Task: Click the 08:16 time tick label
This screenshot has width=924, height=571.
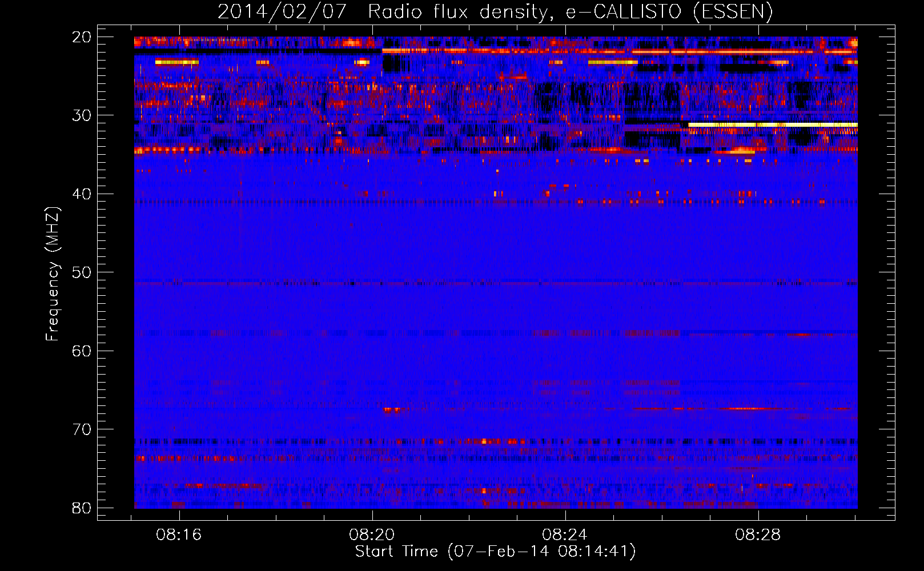Action: pos(179,535)
